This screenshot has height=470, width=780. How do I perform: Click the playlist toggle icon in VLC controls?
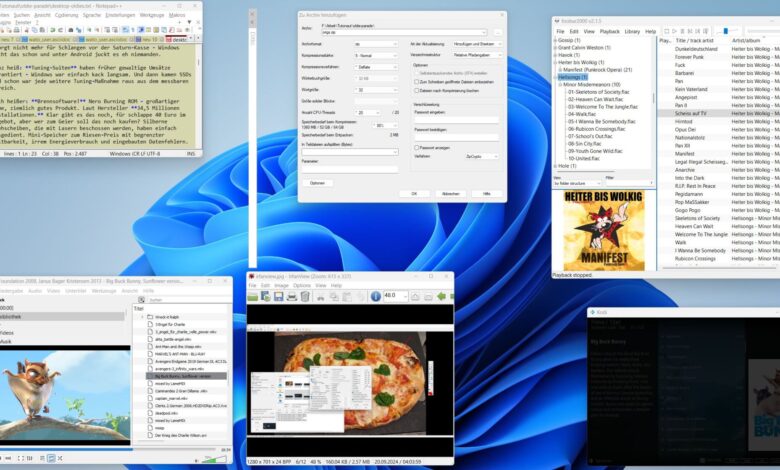pyautogui.click(x=42, y=458)
